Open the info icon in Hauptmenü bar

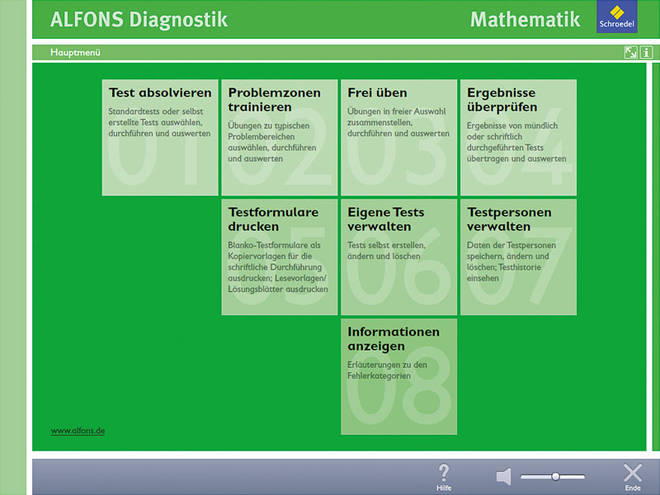[647, 53]
